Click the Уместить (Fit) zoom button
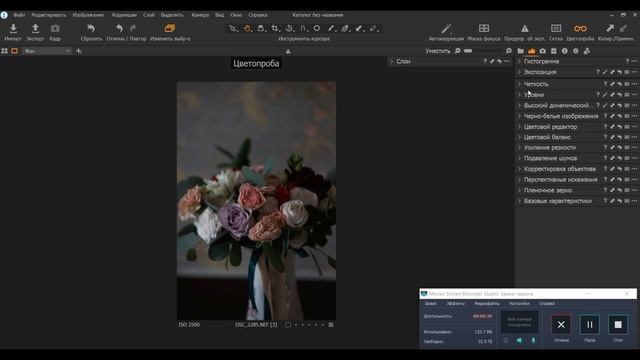 click(x=438, y=51)
